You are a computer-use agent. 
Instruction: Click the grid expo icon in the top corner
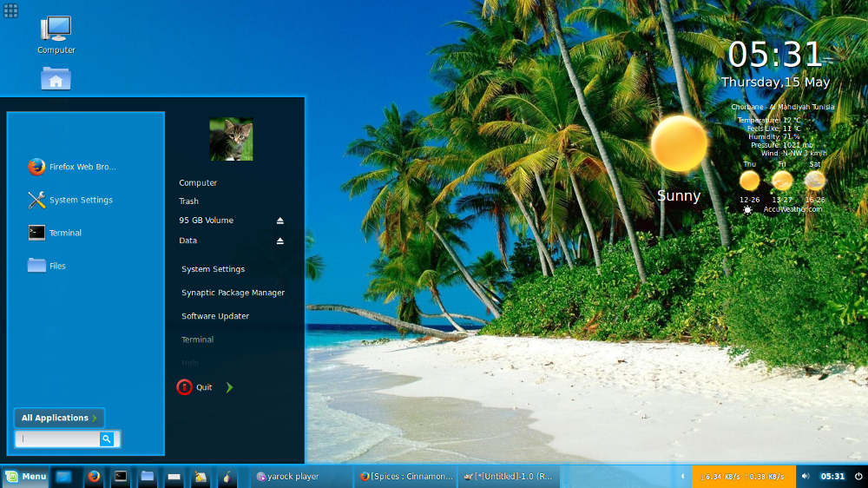click(10, 10)
